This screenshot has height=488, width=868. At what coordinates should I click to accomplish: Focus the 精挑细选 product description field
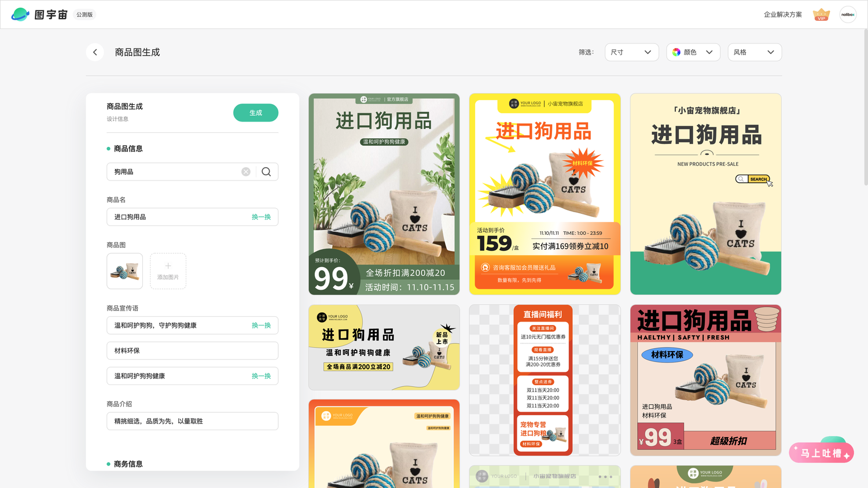tap(192, 421)
